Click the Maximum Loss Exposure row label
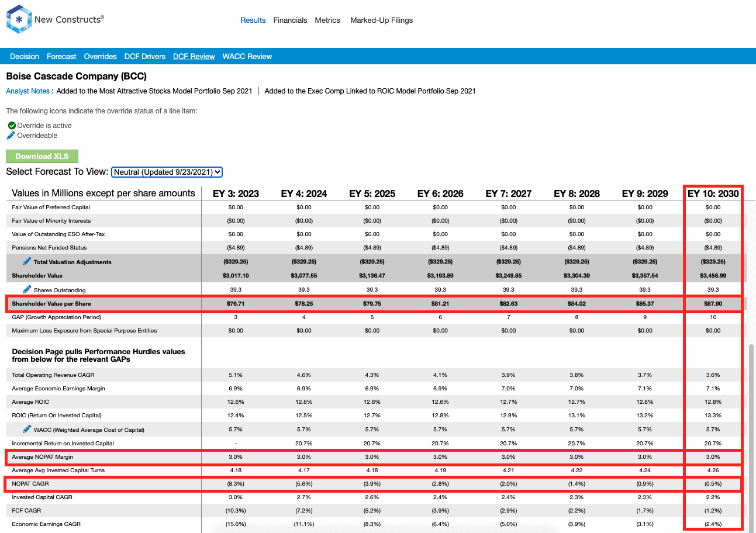The height and width of the screenshot is (533, 756). coord(84,330)
